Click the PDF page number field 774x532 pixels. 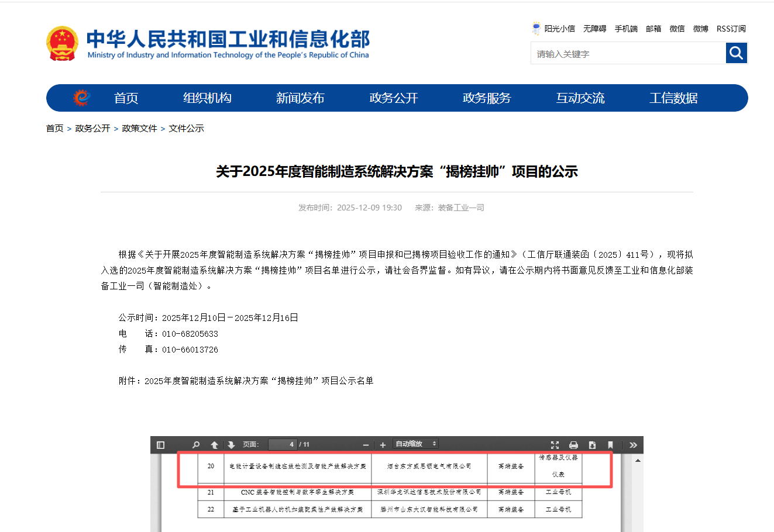283,445
